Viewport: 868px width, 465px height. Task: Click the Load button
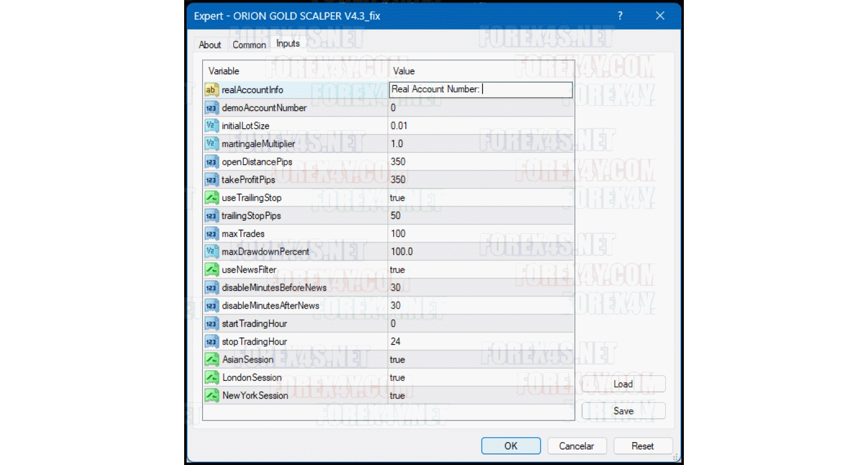tap(623, 384)
